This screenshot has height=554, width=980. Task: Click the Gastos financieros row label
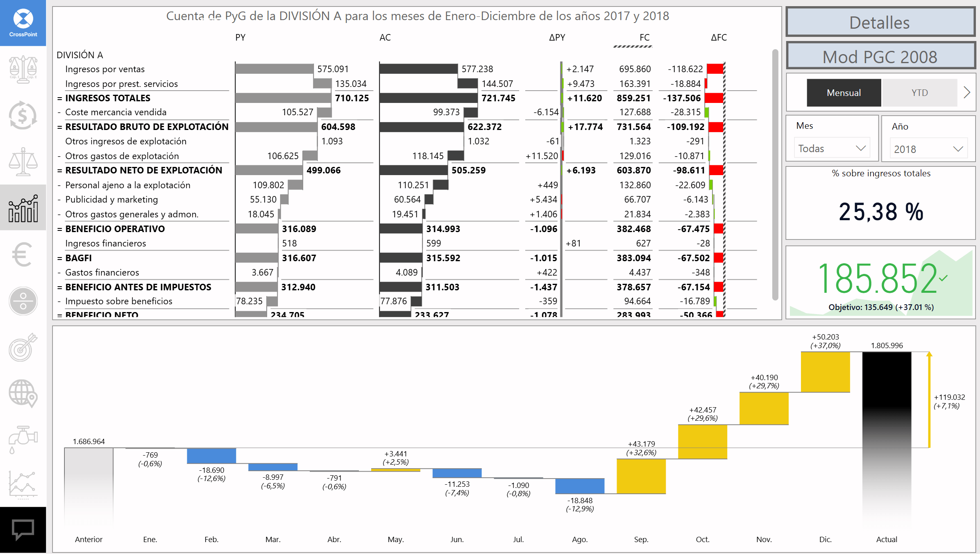pyautogui.click(x=102, y=272)
